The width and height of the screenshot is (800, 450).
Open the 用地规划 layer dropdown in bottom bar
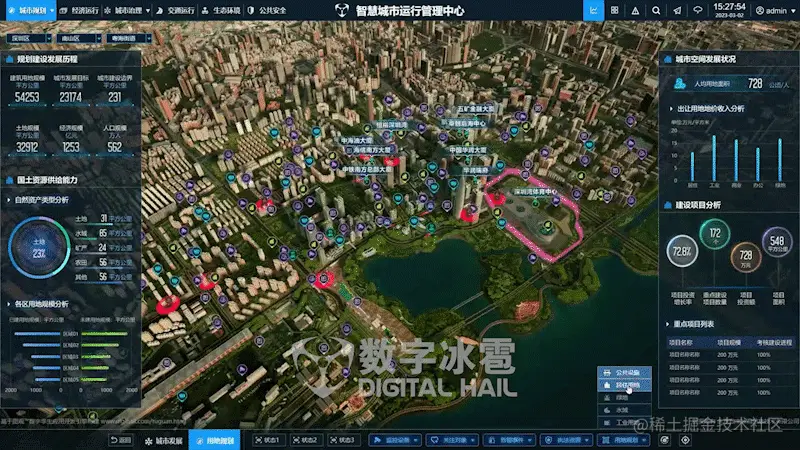[623, 440]
